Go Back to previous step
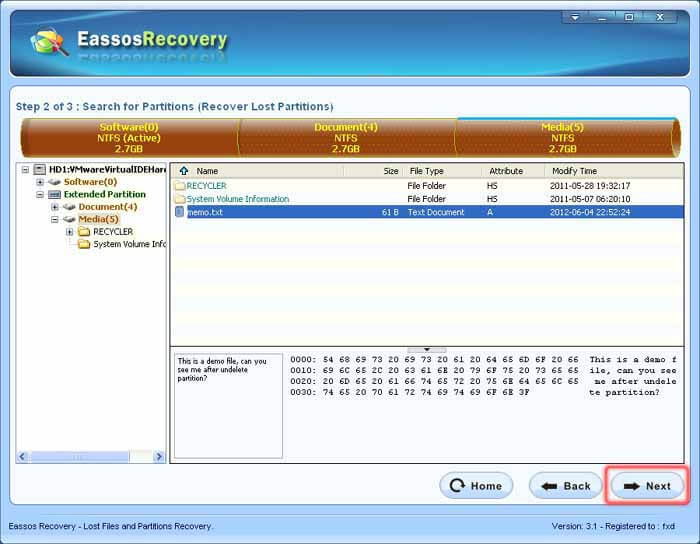This screenshot has height=544, width=700. click(566, 486)
